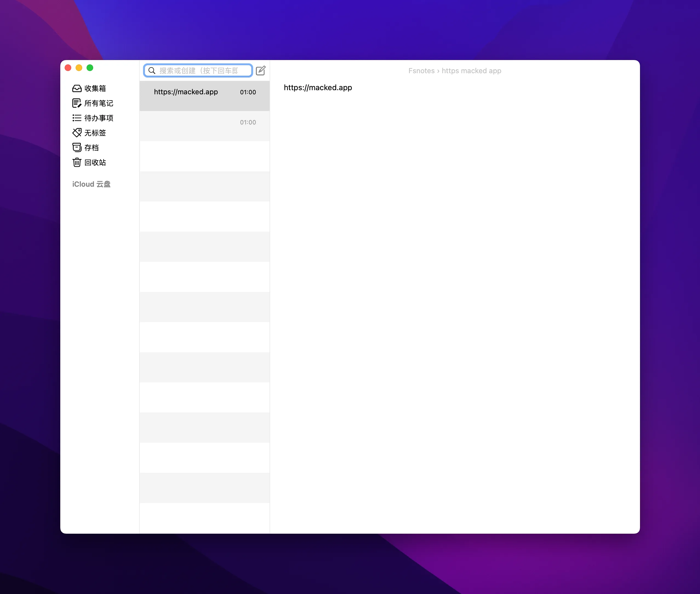Click the Todo (待办事项) list icon

[77, 118]
